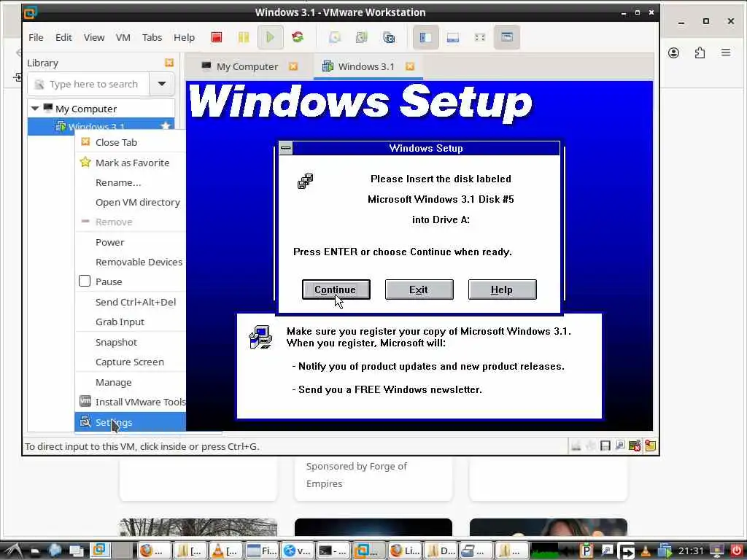Click the browser account profile icon
The image size is (747, 560).
point(673,52)
